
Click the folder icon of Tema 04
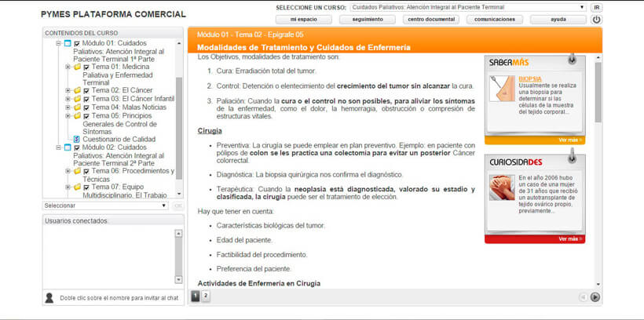point(77,107)
